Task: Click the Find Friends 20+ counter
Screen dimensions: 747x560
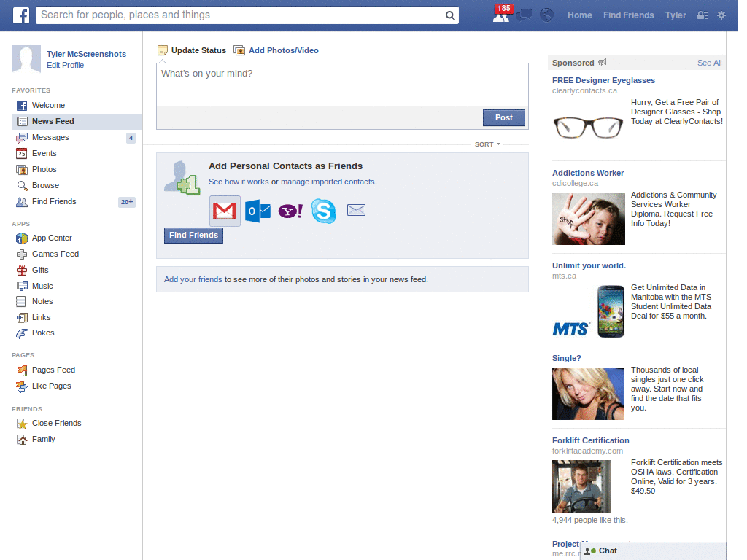Action: tap(127, 202)
